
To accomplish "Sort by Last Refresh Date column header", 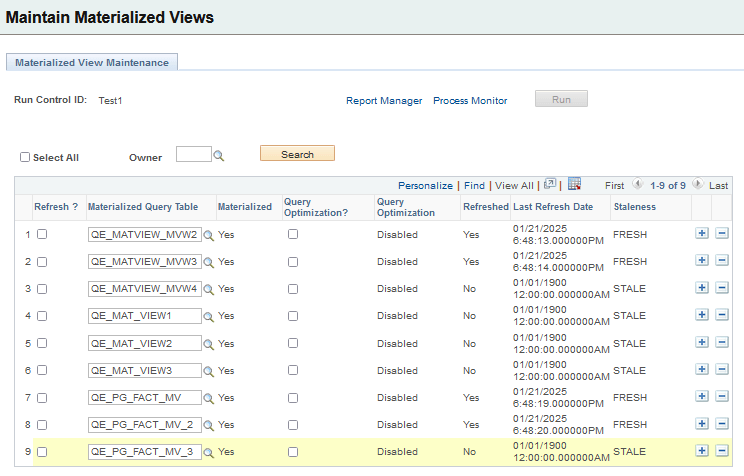I will 553,207.
